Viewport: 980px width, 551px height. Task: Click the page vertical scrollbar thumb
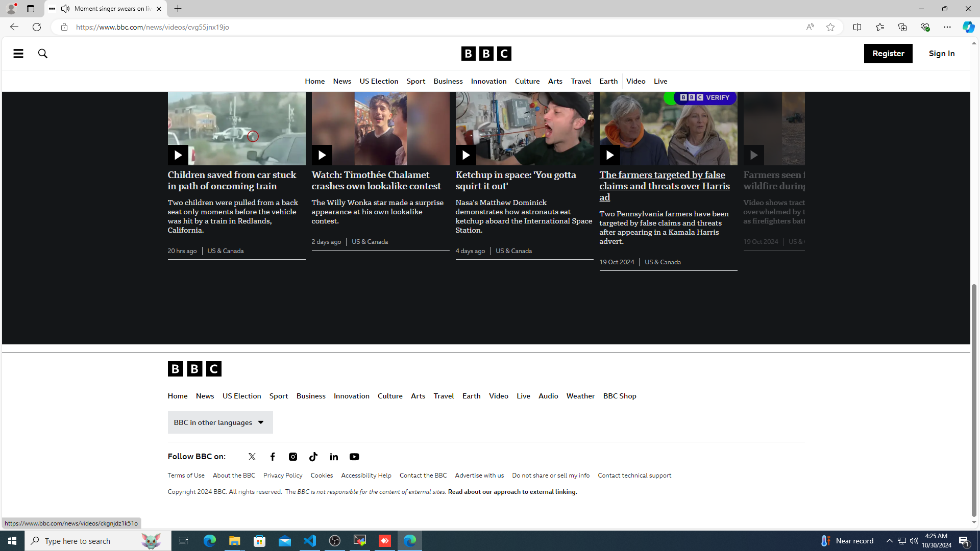point(974,398)
